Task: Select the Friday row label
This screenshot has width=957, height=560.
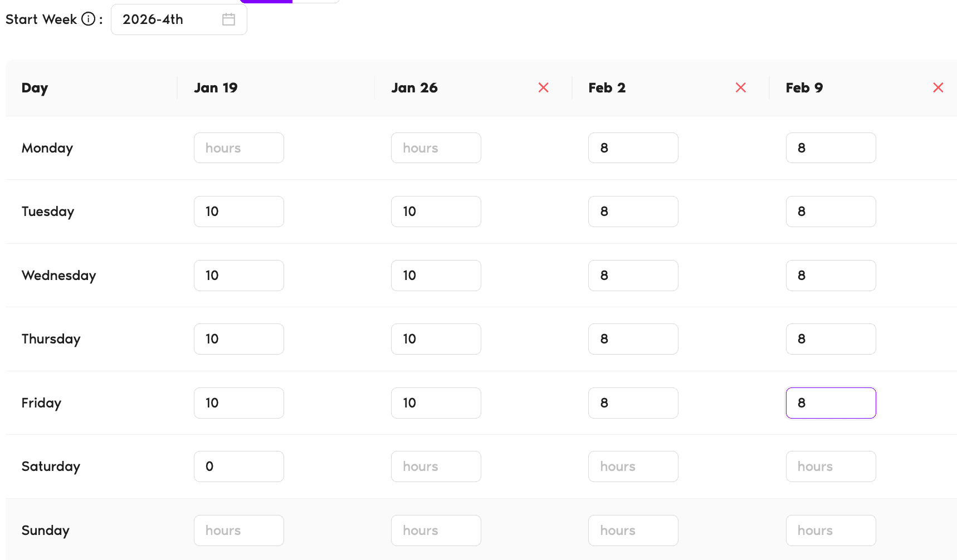Action: [41, 402]
